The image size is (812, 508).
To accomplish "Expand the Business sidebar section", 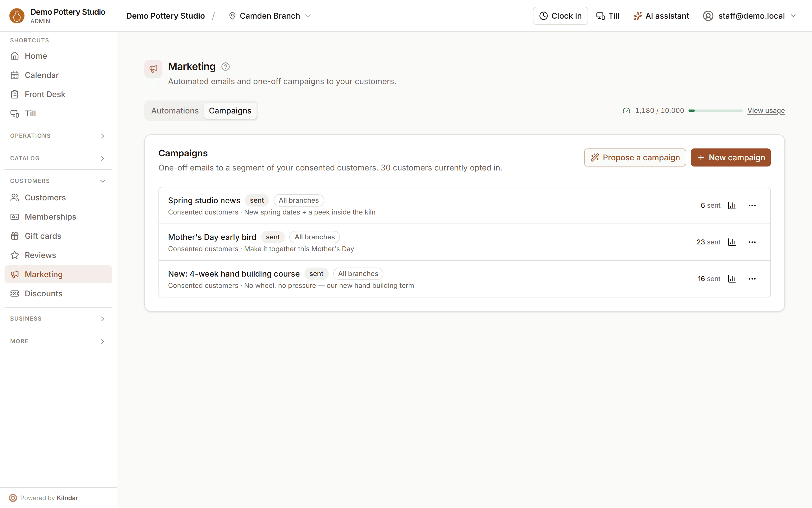I will (x=58, y=319).
